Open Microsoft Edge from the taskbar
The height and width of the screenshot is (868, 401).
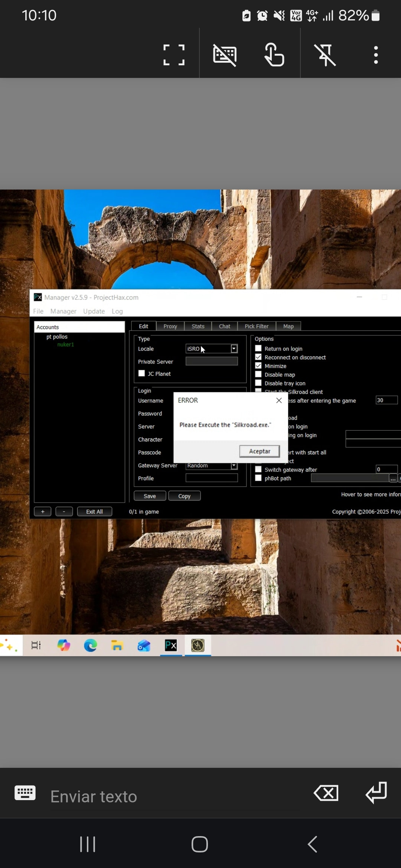(x=90, y=645)
